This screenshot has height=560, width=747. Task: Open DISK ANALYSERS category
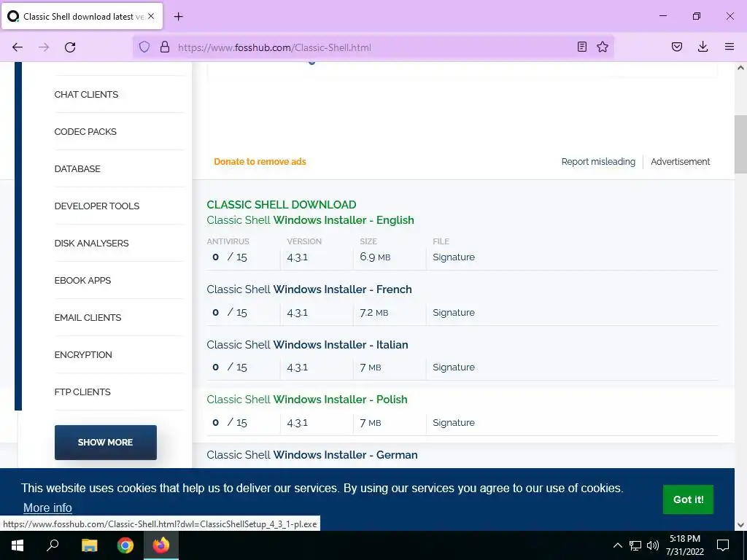(x=91, y=243)
